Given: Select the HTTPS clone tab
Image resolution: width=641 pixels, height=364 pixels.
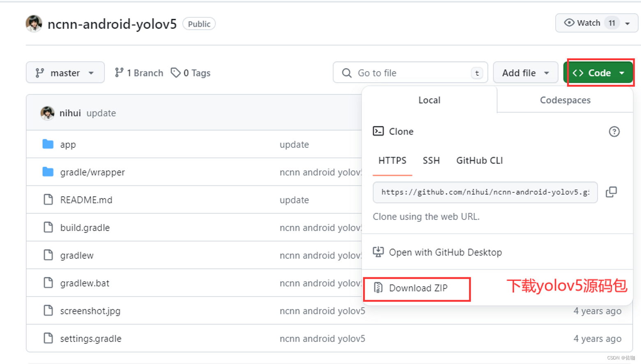Looking at the screenshot, I should point(392,161).
